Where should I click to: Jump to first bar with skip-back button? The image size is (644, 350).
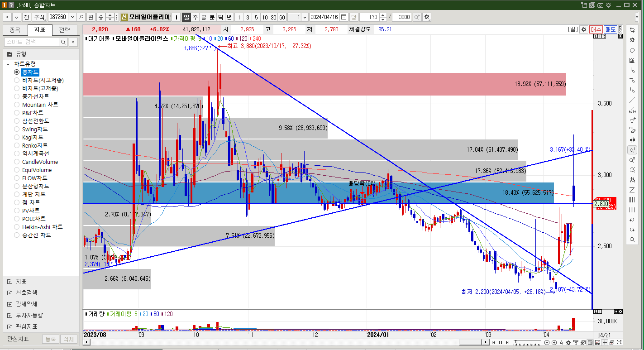click(493, 342)
